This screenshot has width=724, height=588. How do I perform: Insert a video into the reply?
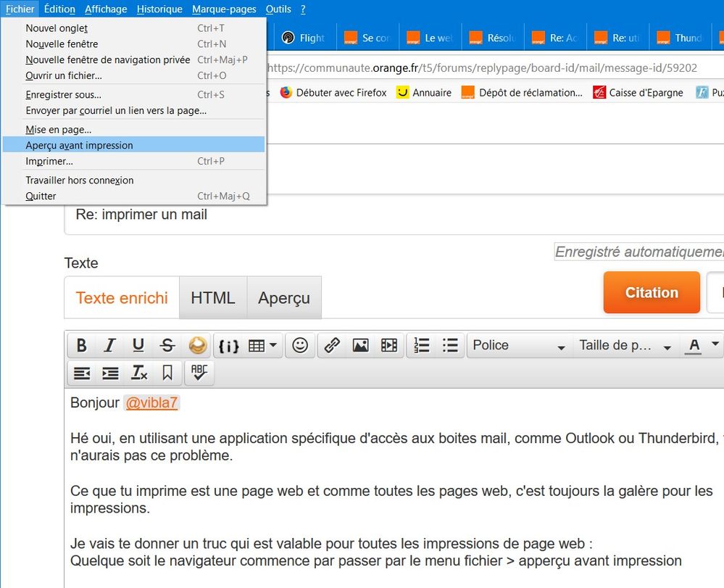(x=388, y=346)
